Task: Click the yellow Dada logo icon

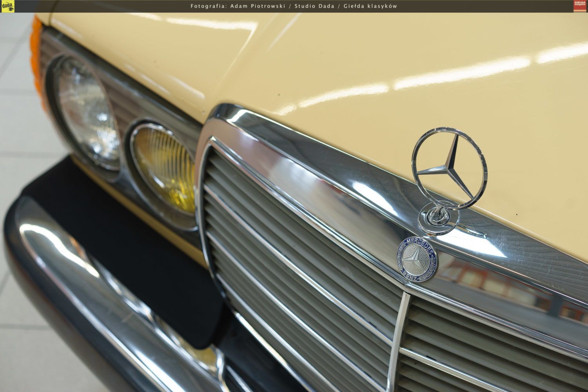Action: [7, 6]
